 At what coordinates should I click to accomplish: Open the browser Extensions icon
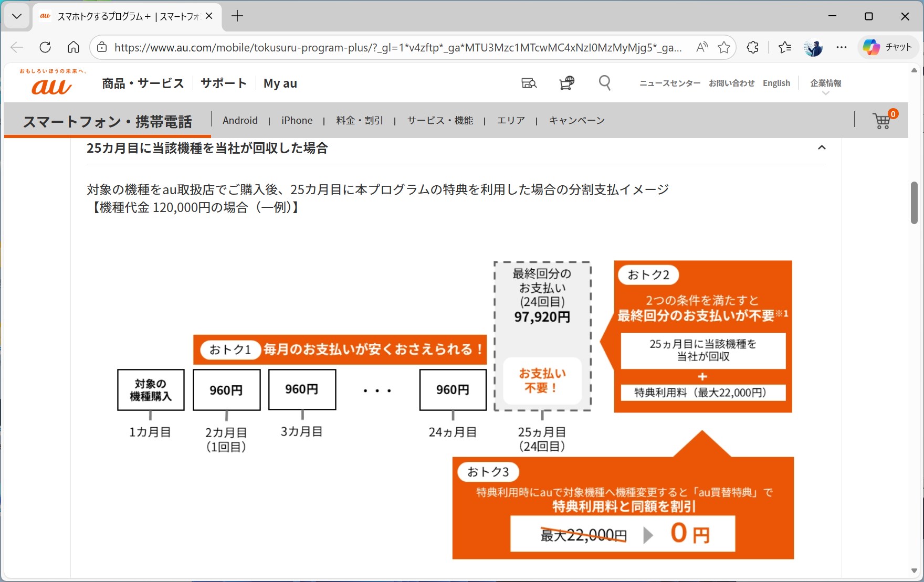tap(752, 47)
